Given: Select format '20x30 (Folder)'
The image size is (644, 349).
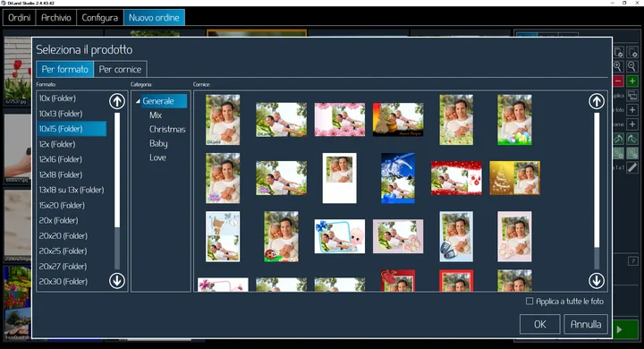Looking at the screenshot, I should pyautogui.click(x=72, y=281).
